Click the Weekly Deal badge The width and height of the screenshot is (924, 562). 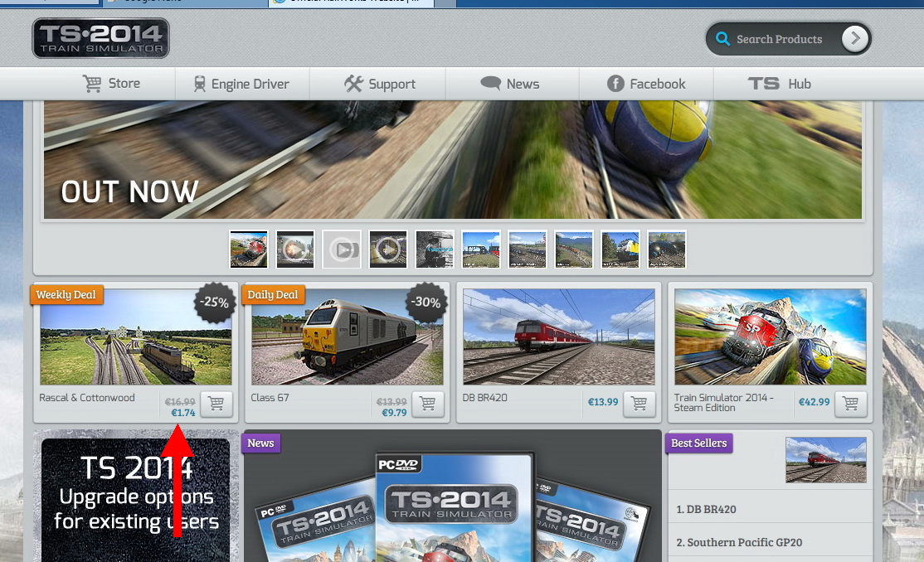(66, 294)
